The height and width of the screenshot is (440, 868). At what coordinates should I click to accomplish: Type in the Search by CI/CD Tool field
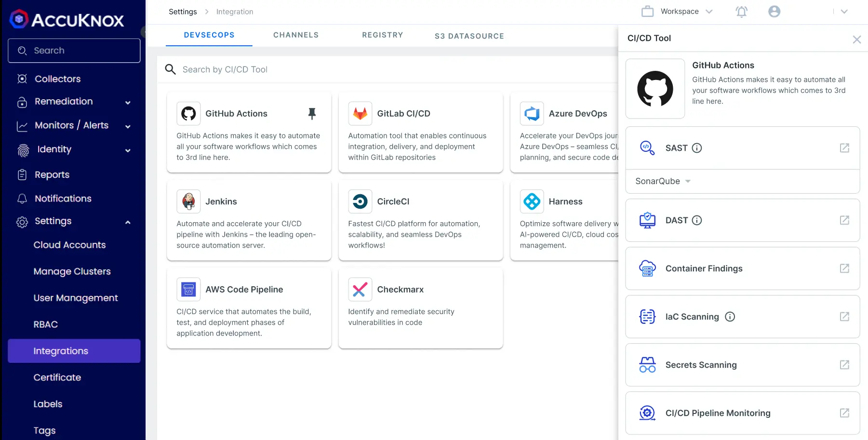coord(289,69)
